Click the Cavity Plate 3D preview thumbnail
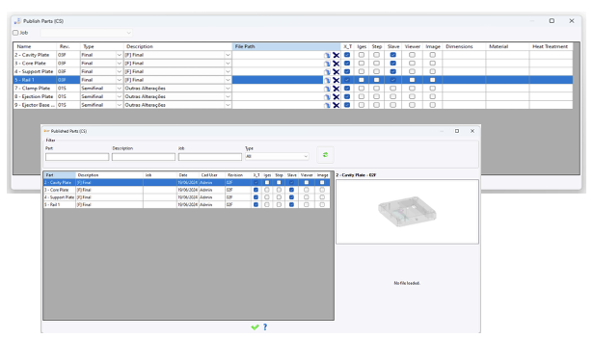Screen dimensions: 594x364 407,212
